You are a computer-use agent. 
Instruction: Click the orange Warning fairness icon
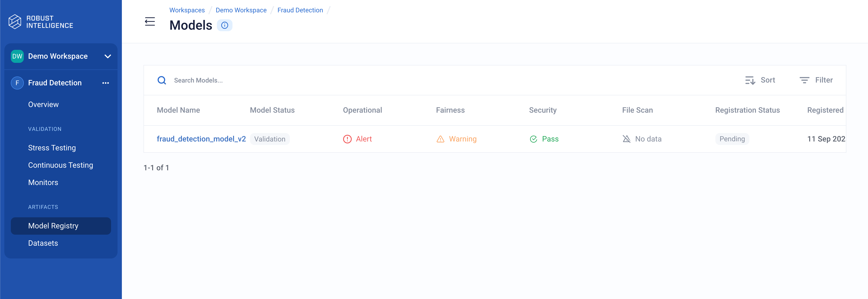440,139
